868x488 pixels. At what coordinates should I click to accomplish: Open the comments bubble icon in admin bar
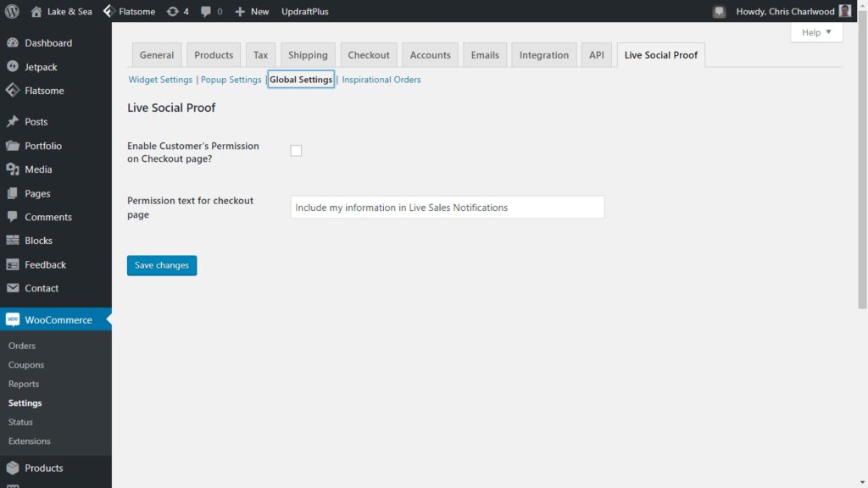pyautogui.click(x=206, y=11)
